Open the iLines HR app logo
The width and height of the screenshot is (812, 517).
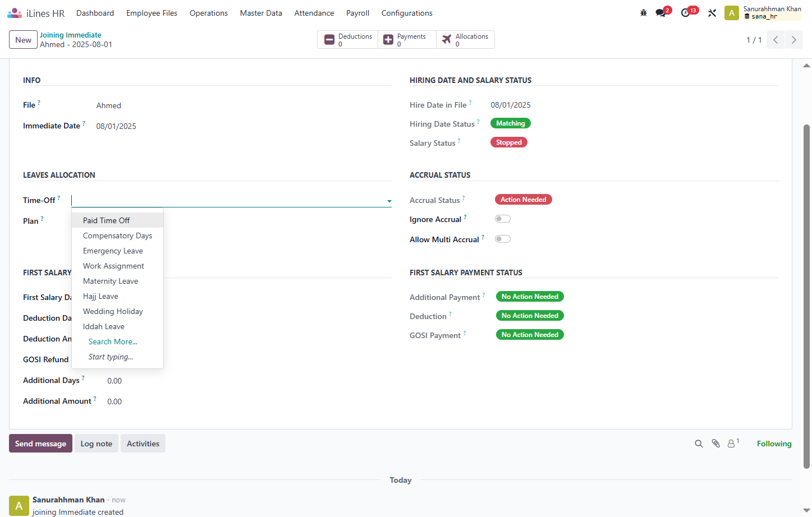[15, 13]
